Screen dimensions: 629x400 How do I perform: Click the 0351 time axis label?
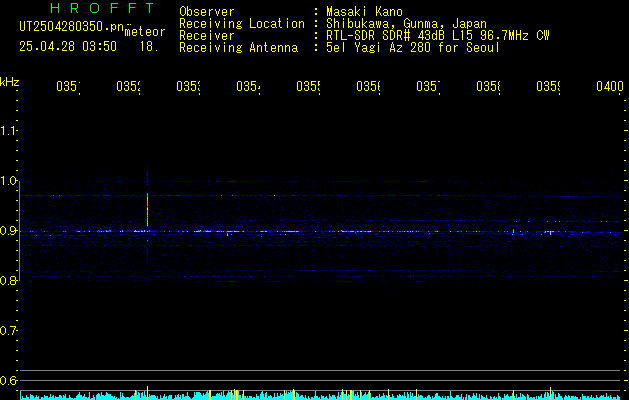[68, 87]
